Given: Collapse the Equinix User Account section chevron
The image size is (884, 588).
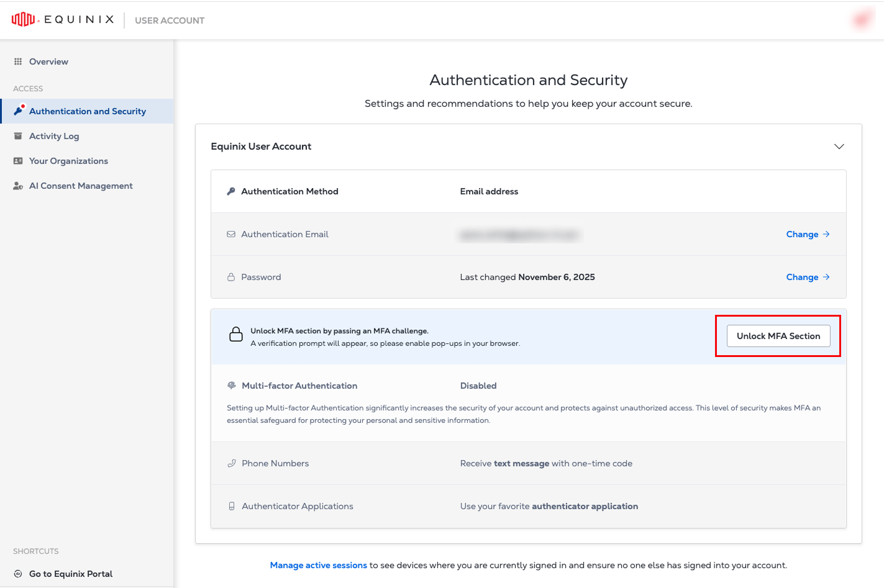Looking at the screenshot, I should point(839,147).
